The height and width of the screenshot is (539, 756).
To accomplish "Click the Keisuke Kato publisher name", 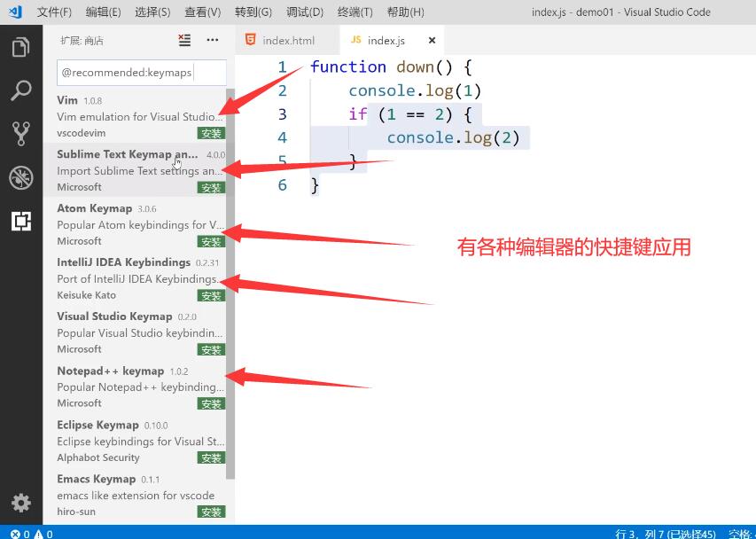I will (86, 295).
